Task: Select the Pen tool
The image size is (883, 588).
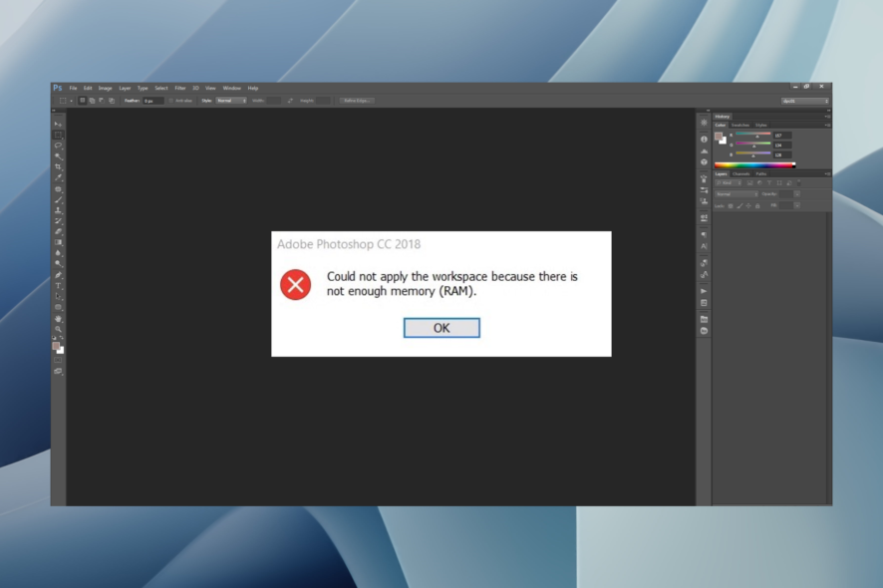Action: [58, 275]
